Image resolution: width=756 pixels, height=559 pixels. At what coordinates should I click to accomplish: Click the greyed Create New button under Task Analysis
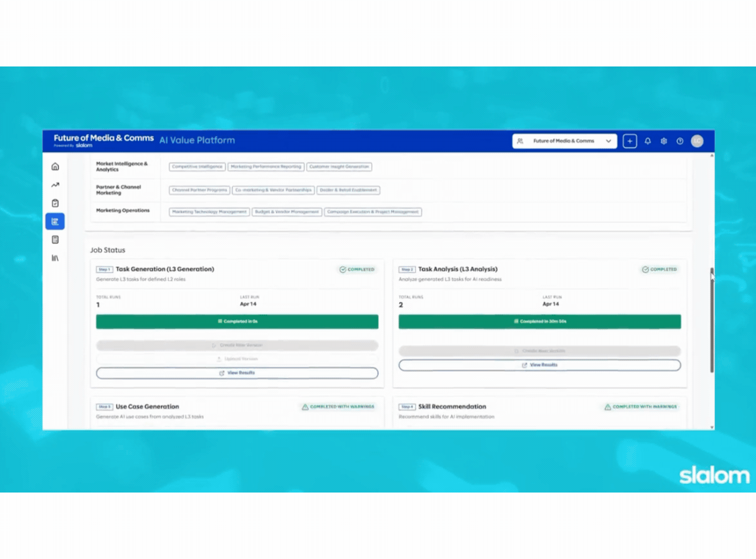[540, 351]
